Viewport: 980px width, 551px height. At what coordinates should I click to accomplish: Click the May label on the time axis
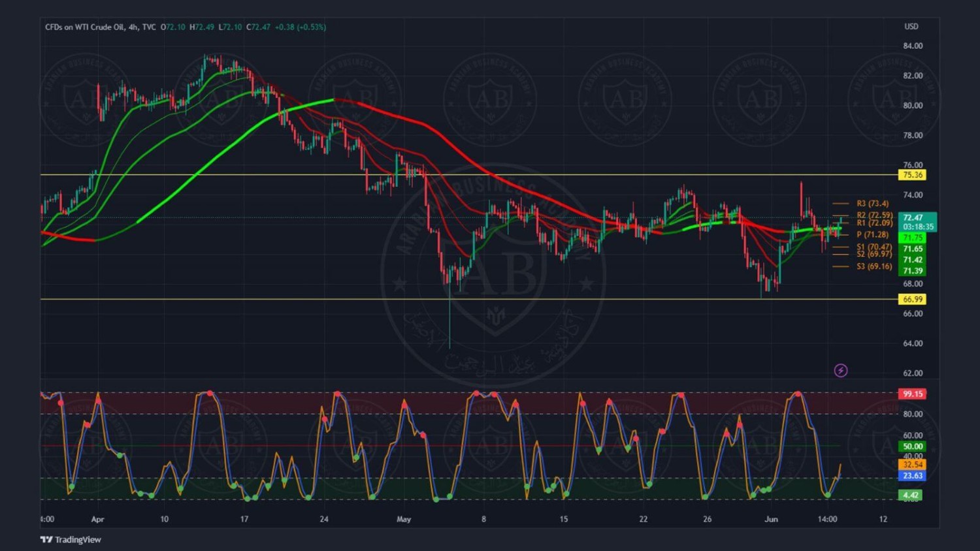tap(404, 519)
